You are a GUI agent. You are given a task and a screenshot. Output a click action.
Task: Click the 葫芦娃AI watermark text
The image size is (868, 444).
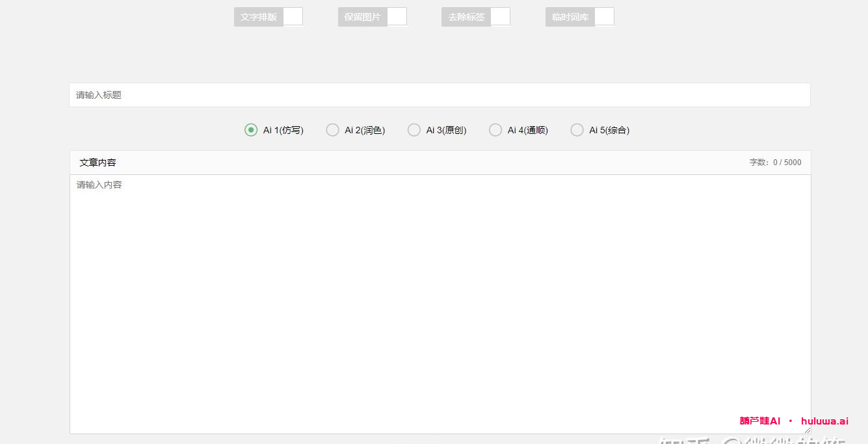tap(759, 421)
